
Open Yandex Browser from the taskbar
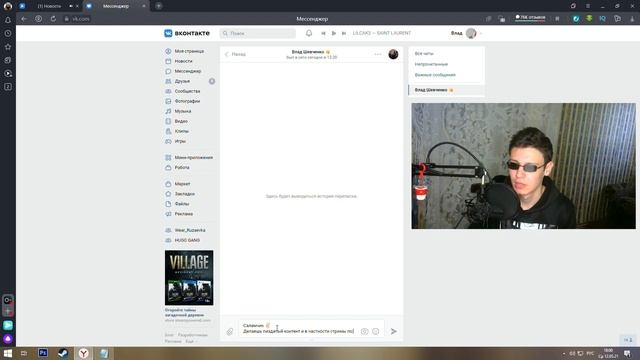(x=83, y=353)
